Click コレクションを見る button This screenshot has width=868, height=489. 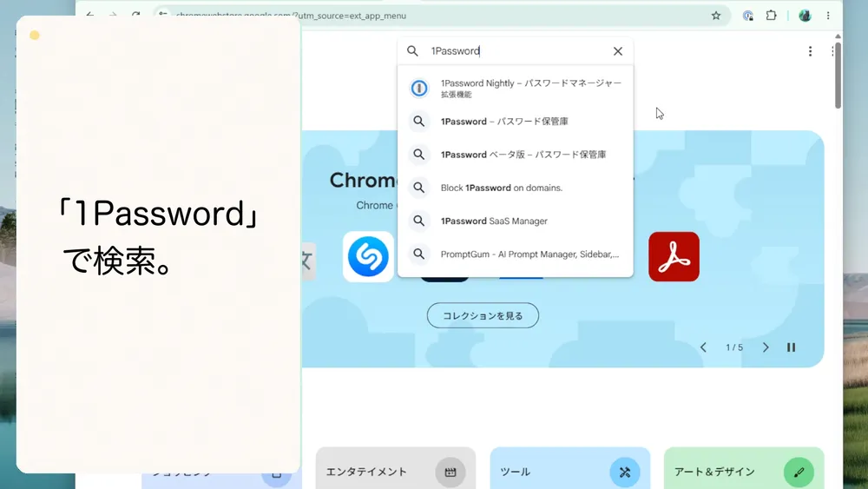(483, 315)
